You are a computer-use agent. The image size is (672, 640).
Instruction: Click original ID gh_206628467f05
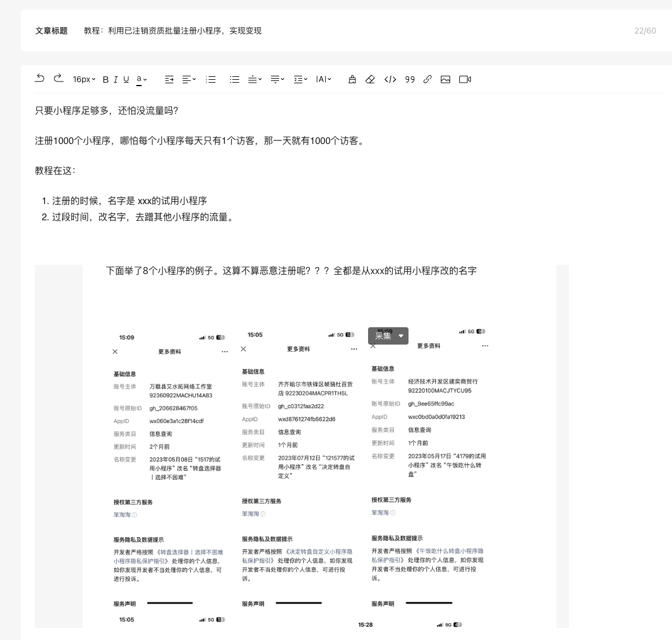coord(173,408)
